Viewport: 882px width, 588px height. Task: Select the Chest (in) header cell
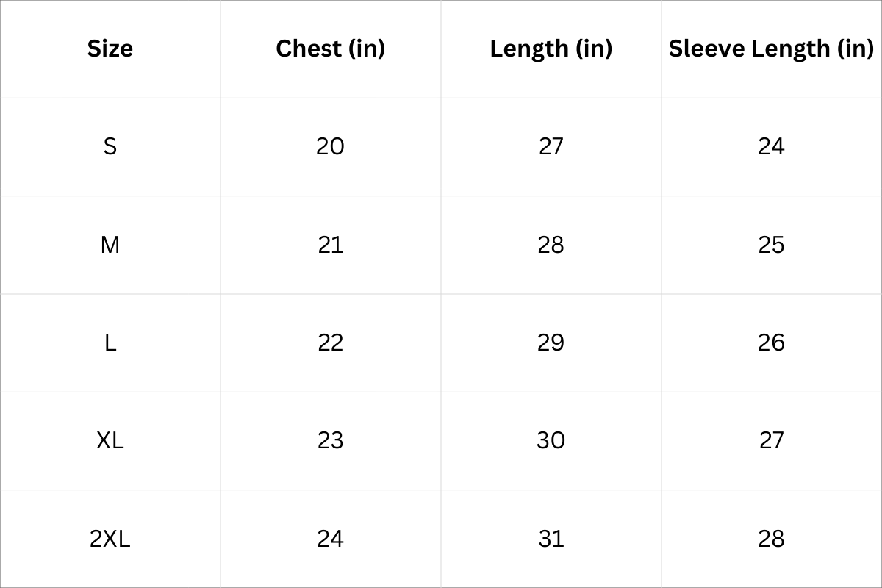(331, 49)
